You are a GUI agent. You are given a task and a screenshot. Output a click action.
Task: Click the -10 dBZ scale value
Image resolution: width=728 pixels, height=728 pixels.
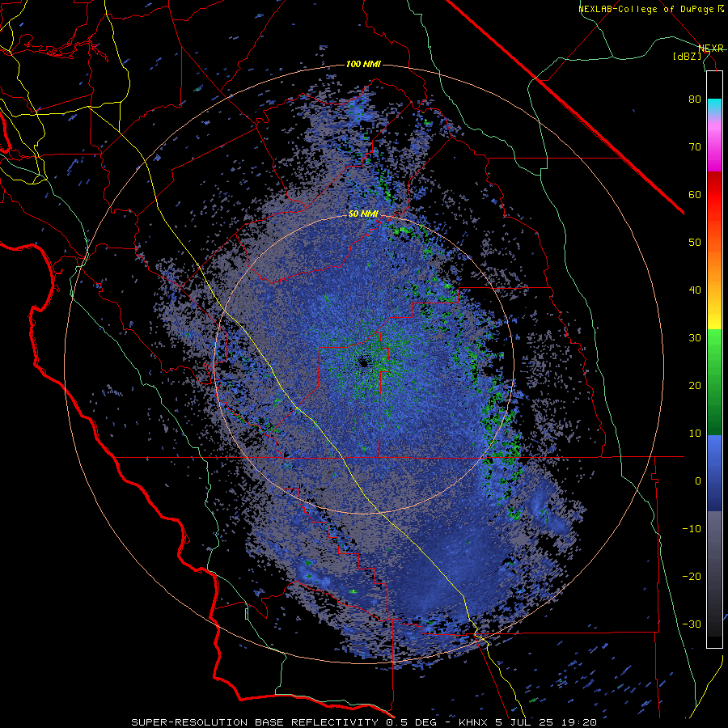tap(692, 529)
